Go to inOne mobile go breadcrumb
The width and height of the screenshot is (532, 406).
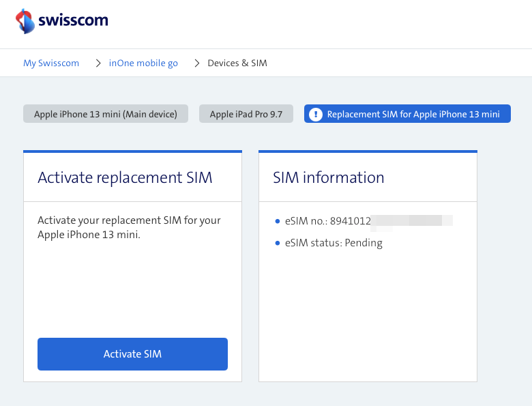tap(143, 63)
